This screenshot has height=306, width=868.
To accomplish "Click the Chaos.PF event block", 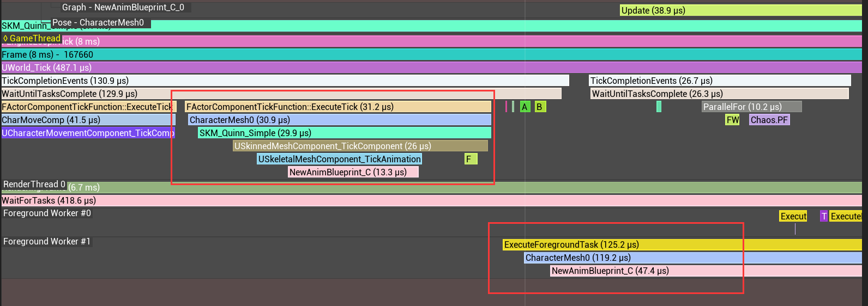I will (769, 120).
